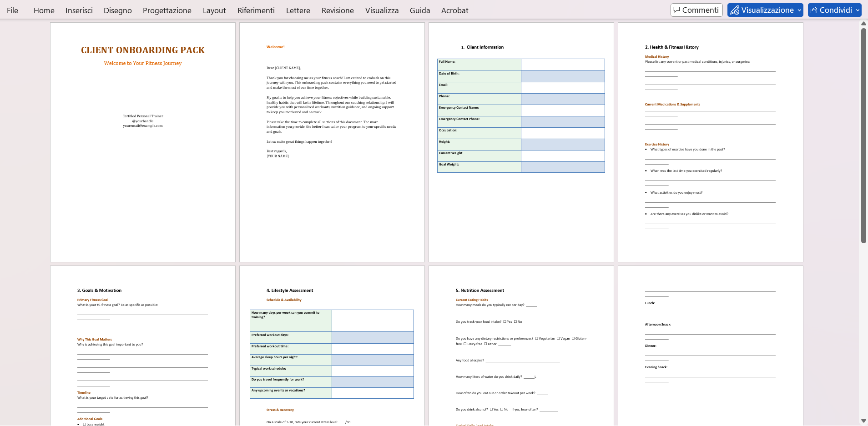This screenshot has height=426, width=868.
Task: Click the Full Name table input cell
Action: click(x=562, y=64)
